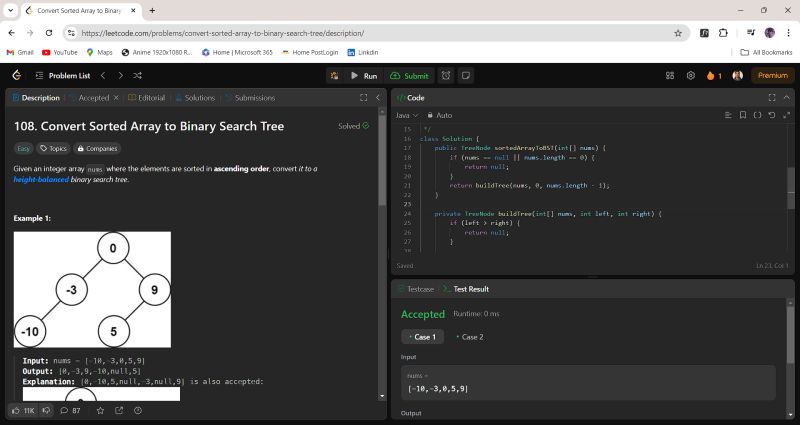Reset code to default icon
The image size is (800, 425).
(772, 115)
